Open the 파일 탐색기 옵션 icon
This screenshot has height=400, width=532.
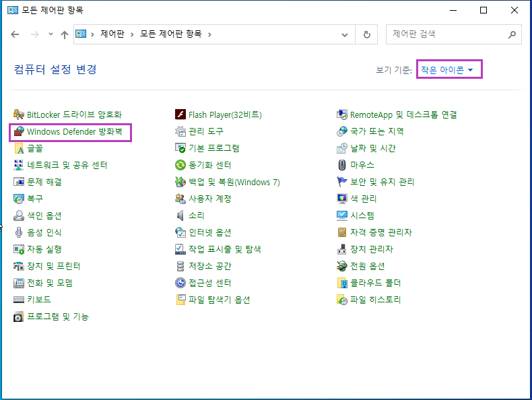click(x=180, y=300)
